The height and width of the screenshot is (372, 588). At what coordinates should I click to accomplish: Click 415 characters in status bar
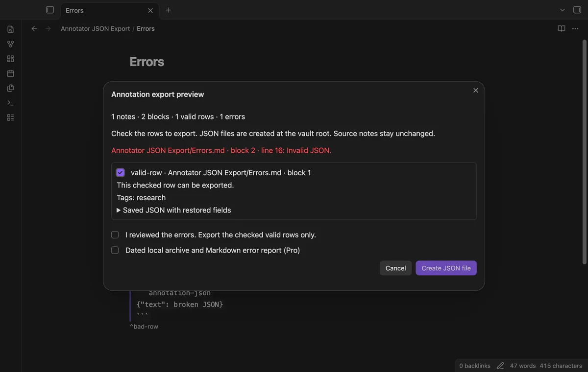tap(561, 366)
